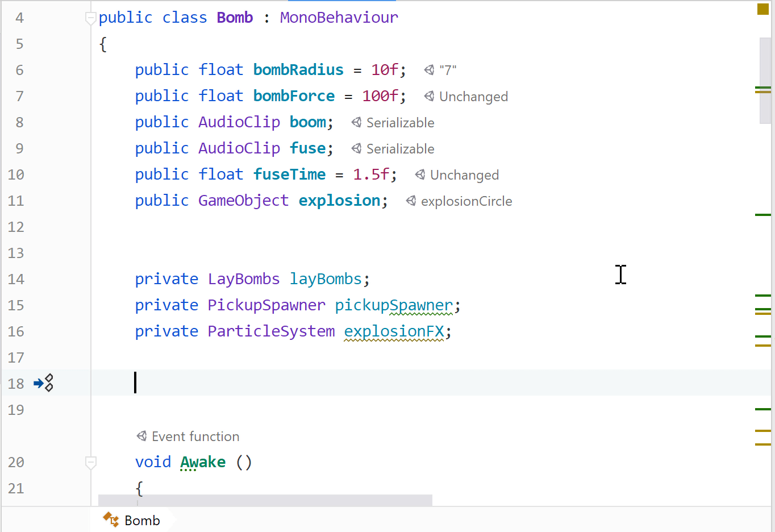Click the underlined pickupSpawner identifier
Image resolution: width=775 pixels, height=532 pixels.
[393, 305]
